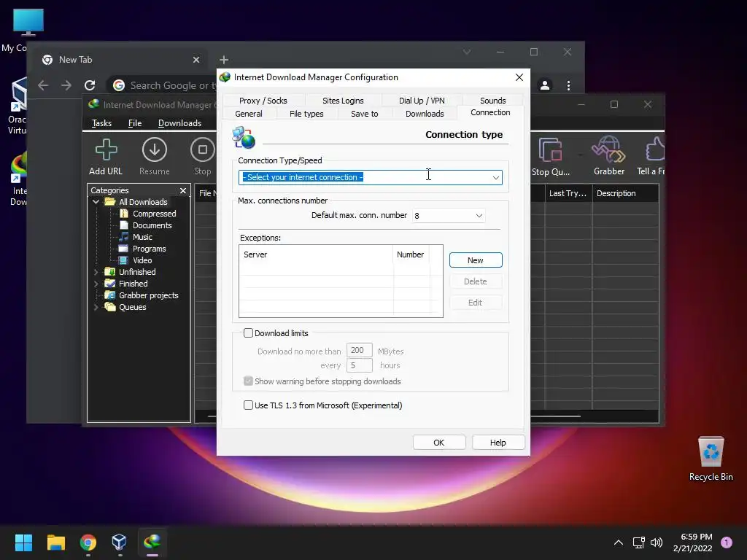This screenshot has width=747, height=560.
Task: Close the Categories panel with its X
Action: click(183, 190)
